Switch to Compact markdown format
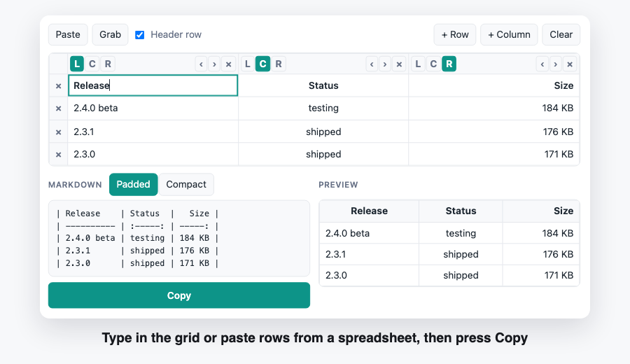 point(186,184)
